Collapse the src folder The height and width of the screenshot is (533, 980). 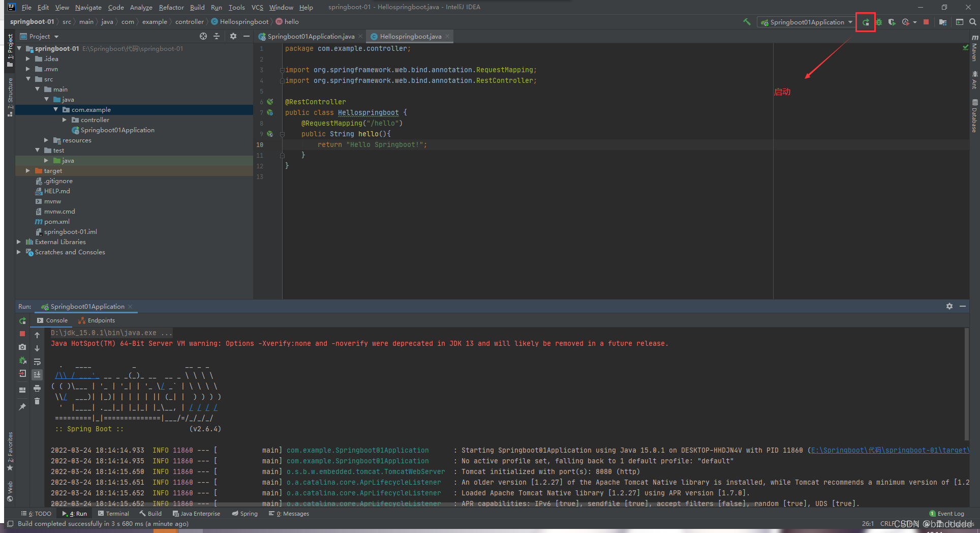click(x=28, y=79)
